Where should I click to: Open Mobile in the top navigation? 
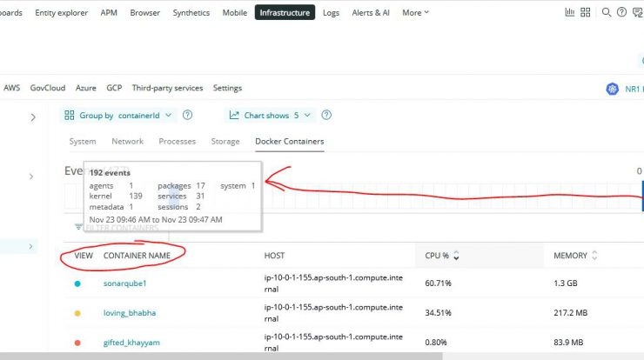(x=234, y=13)
